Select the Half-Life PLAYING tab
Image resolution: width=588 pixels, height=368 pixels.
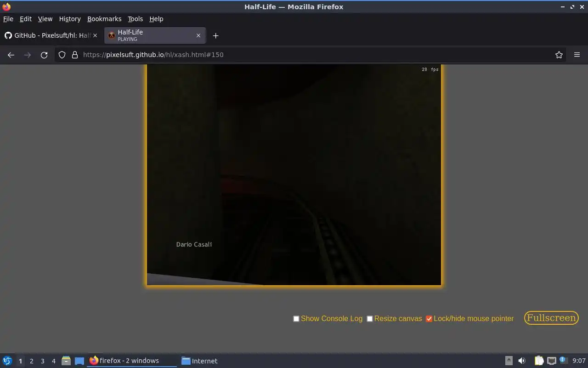(154, 35)
